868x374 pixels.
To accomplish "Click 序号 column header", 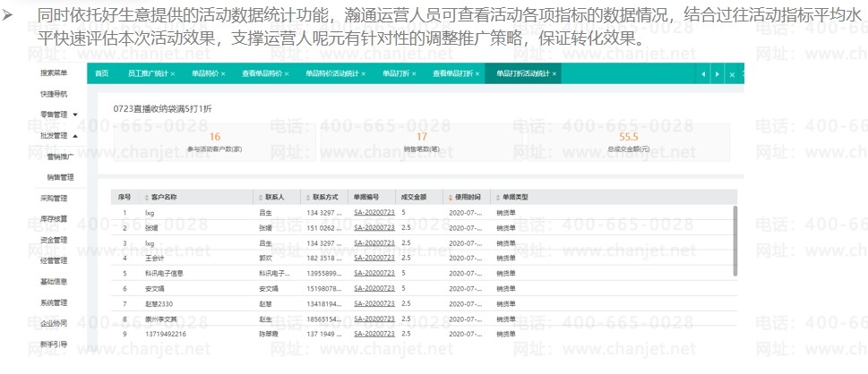I will coord(124,198).
